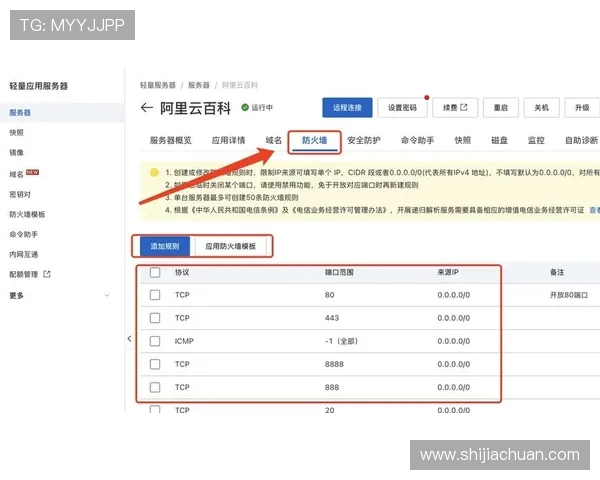Click the external link icon beside 配额管理
600x480 pixels.
(47, 274)
